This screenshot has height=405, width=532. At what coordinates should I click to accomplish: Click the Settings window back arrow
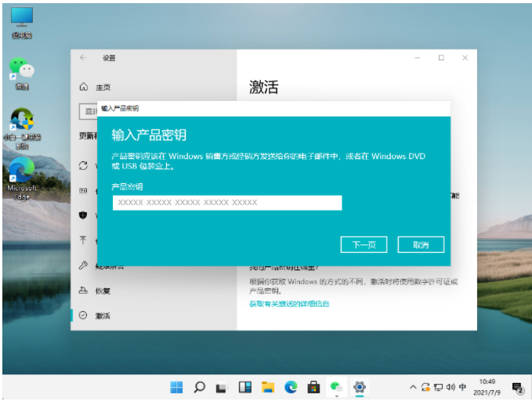pyautogui.click(x=84, y=58)
